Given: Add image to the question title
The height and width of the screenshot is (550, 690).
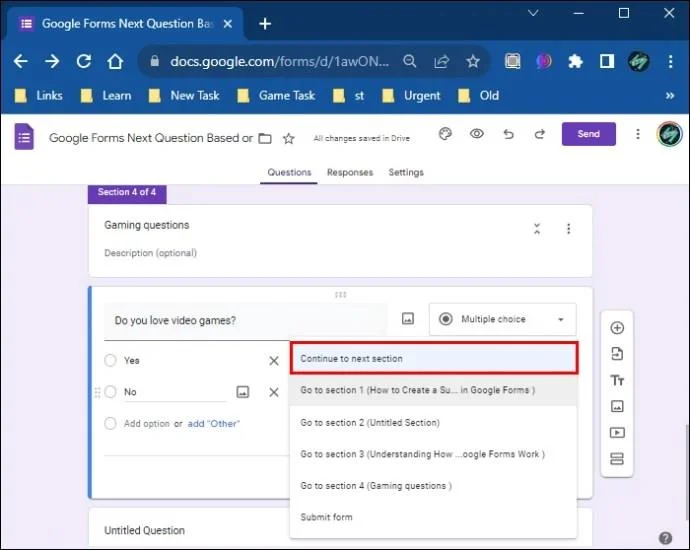Looking at the screenshot, I should [x=408, y=319].
